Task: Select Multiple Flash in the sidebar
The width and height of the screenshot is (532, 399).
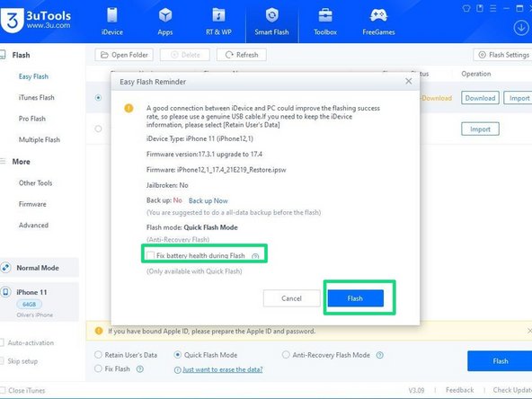Action: tap(39, 139)
